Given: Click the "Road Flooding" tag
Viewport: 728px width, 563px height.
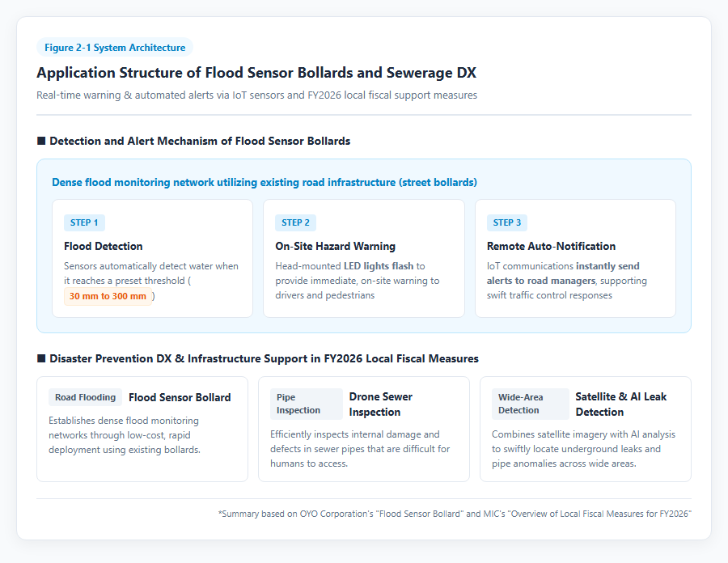Looking at the screenshot, I should 86,397.
